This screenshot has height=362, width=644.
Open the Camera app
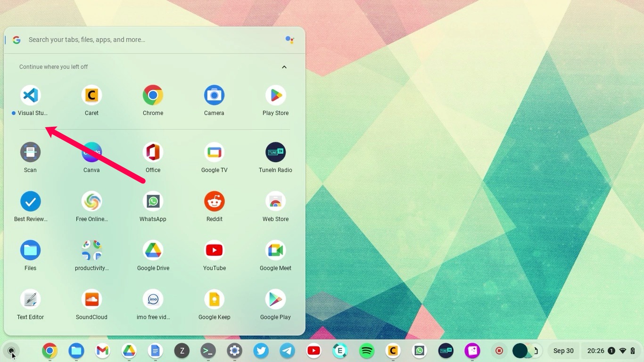tap(214, 96)
